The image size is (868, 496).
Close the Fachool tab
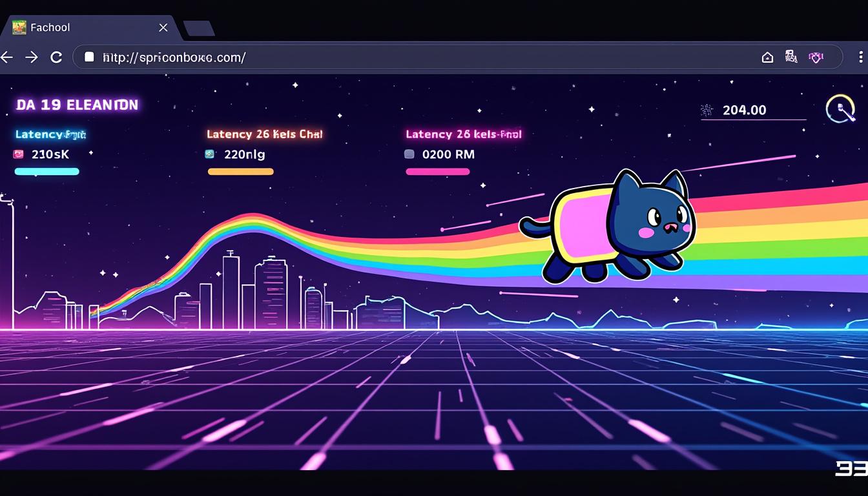coord(163,27)
